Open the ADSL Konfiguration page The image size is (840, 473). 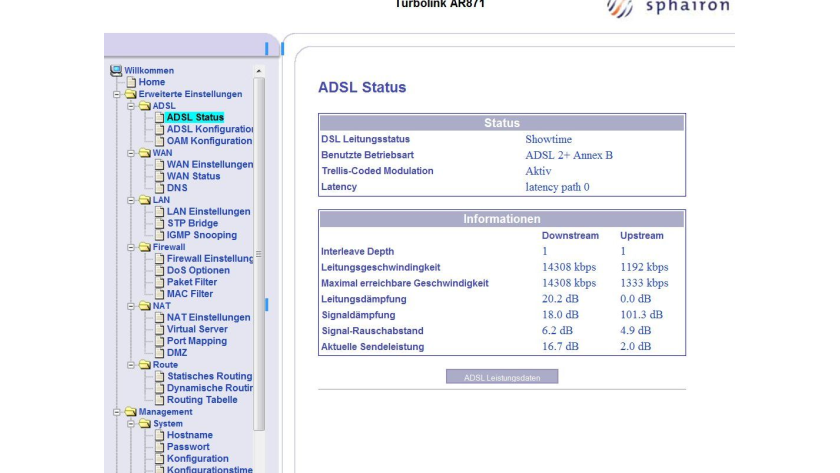coord(209,129)
